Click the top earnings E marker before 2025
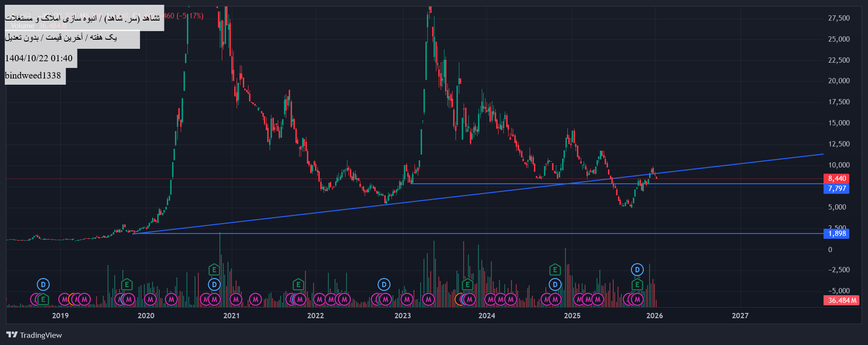 click(x=554, y=270)
